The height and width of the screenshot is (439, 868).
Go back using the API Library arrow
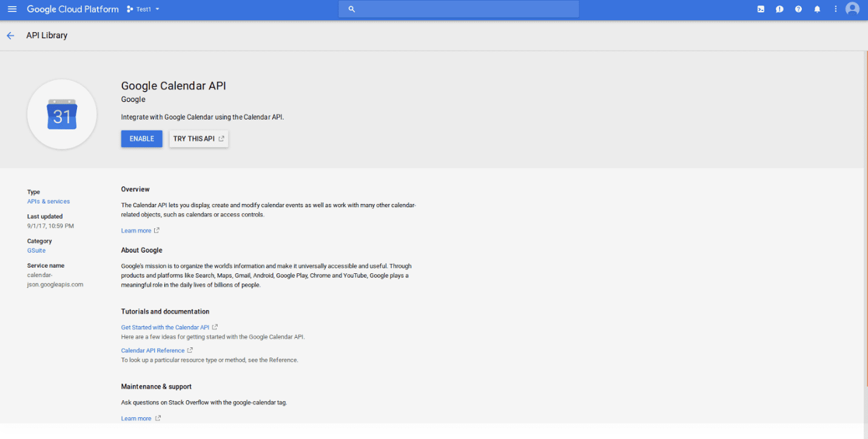point(10,36)
